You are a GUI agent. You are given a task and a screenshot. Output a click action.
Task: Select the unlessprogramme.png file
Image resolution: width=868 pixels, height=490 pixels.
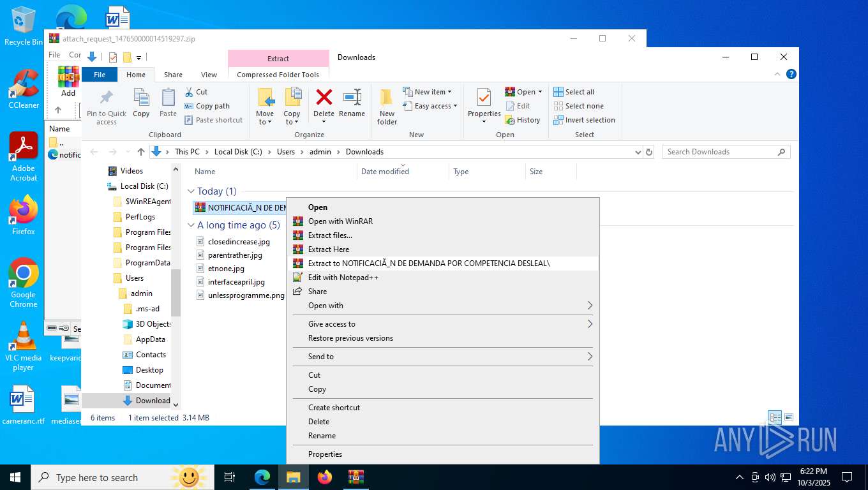pyautogui.click(x=246, y=295)
